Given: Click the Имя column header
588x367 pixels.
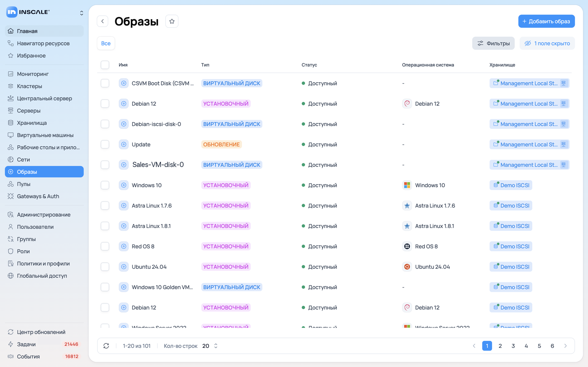Looking at the screenshot, I should 123,65.
